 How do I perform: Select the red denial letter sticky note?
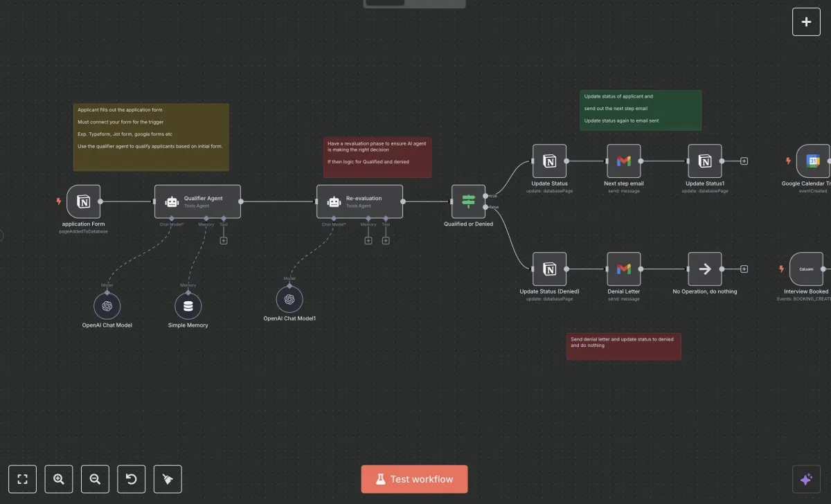624,346
